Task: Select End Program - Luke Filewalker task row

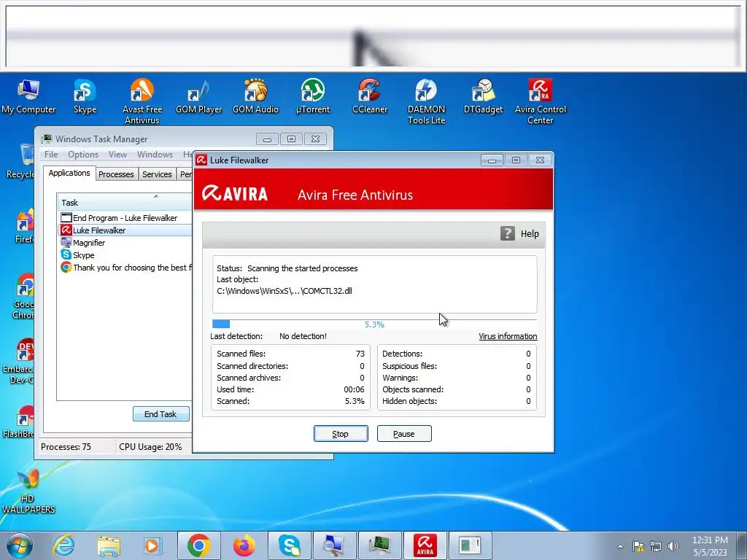Action: (x=125, y=217)
